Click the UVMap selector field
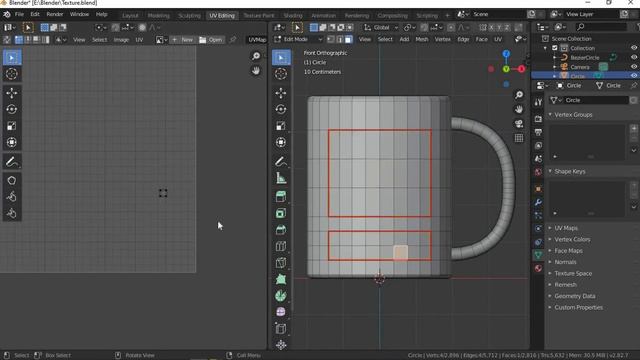640x360 pixels. coord(257,40)
